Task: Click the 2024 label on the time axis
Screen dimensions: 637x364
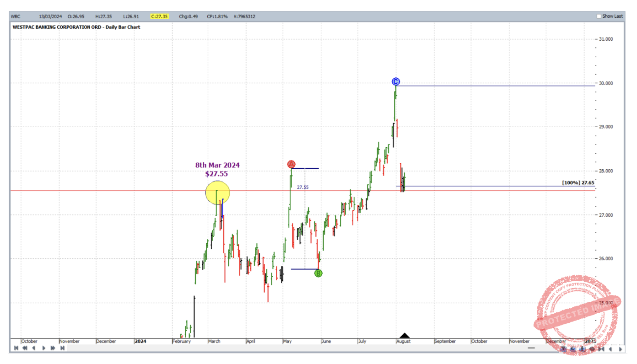Action: click(140, 342)
